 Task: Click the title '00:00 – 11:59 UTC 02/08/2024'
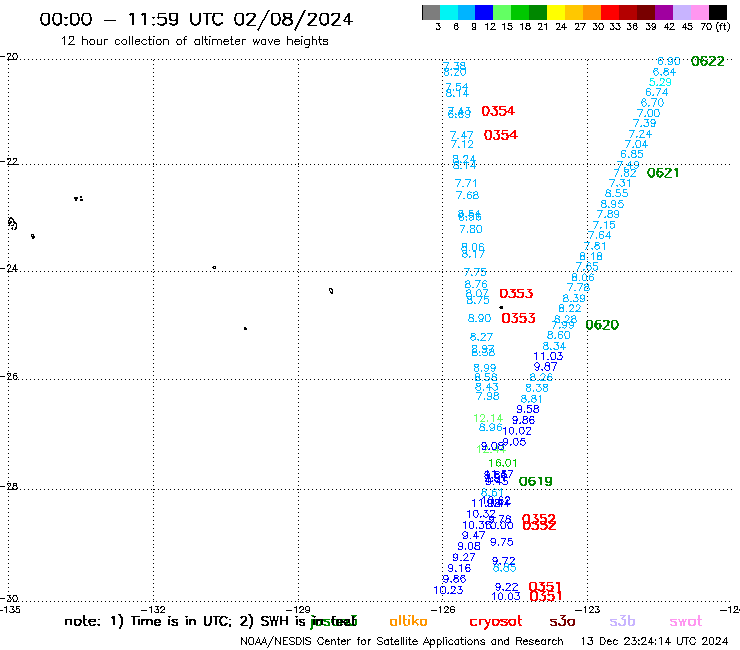[x=196, y=19]
